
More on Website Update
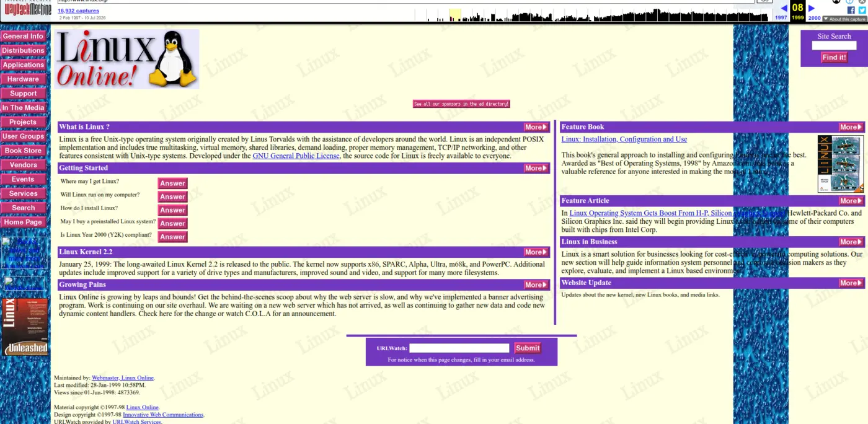coord(851,283)
